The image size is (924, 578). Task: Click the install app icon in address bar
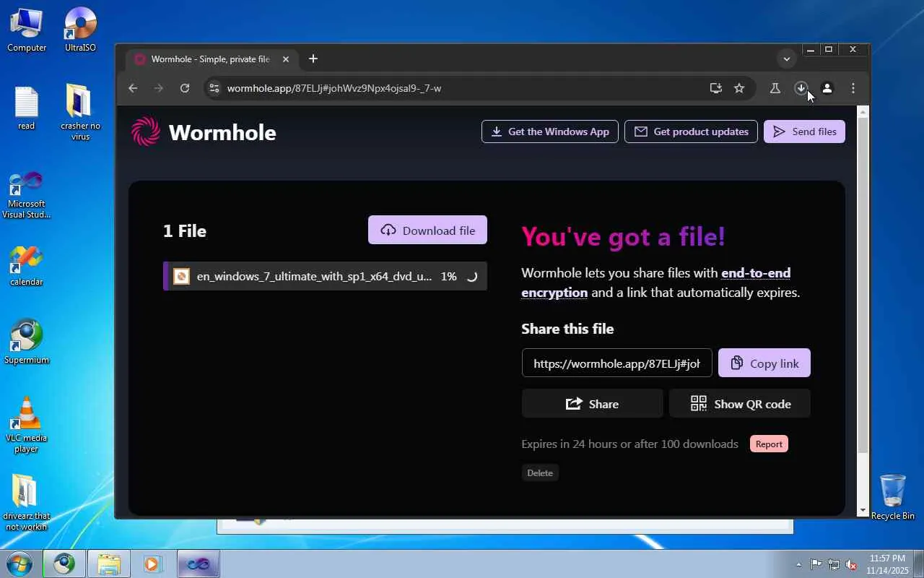[716, 88]
